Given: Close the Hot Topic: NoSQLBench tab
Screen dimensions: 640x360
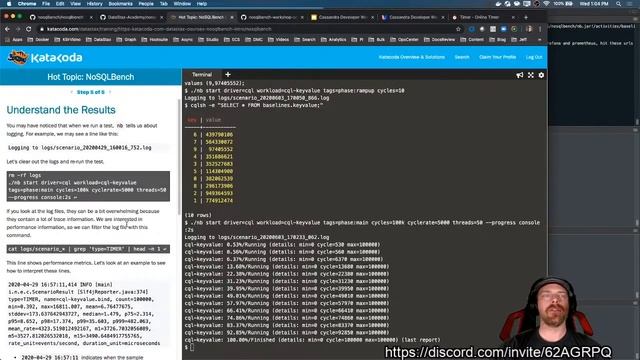Looking at the screenshot, I should click(x=231, y=17).
